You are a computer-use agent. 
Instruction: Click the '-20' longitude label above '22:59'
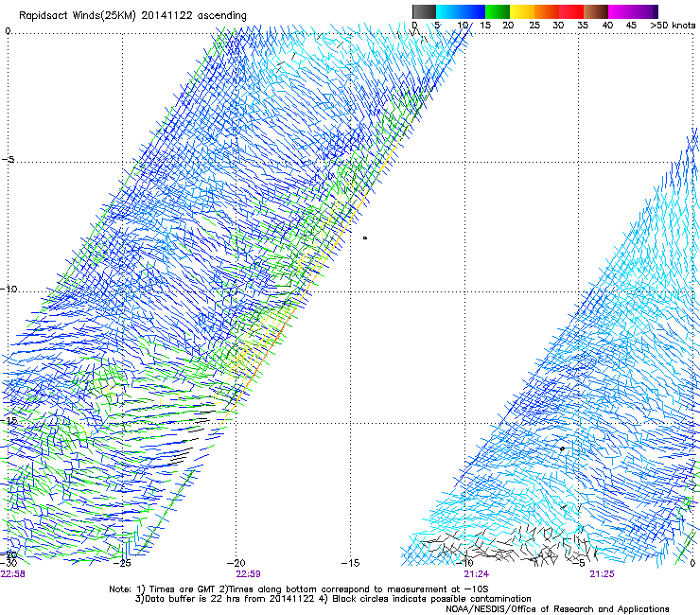pyautogui.click(x=236, y=563)
